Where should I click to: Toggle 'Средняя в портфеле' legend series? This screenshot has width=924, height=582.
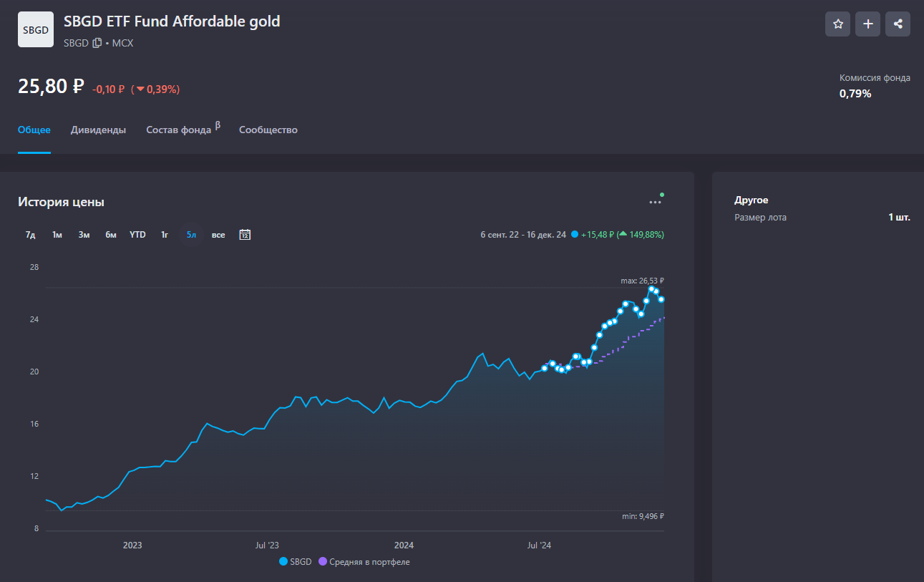[364, 562]
